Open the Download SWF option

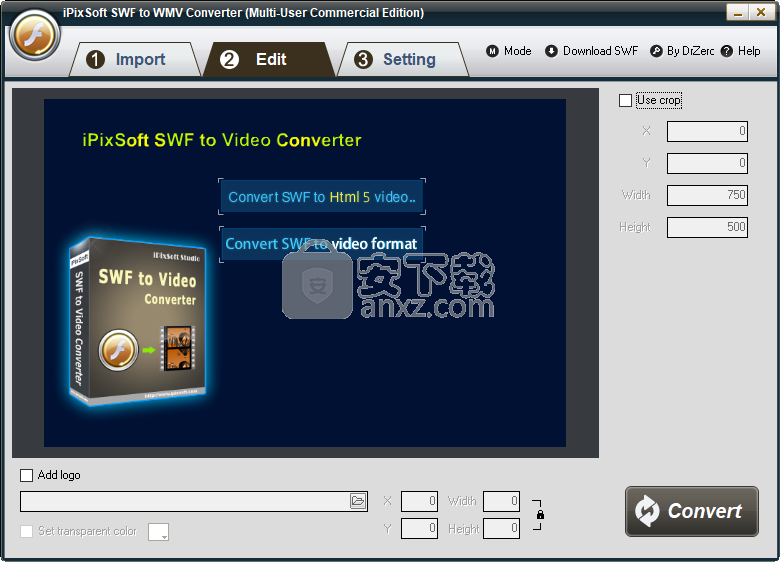tap(591, 51)
